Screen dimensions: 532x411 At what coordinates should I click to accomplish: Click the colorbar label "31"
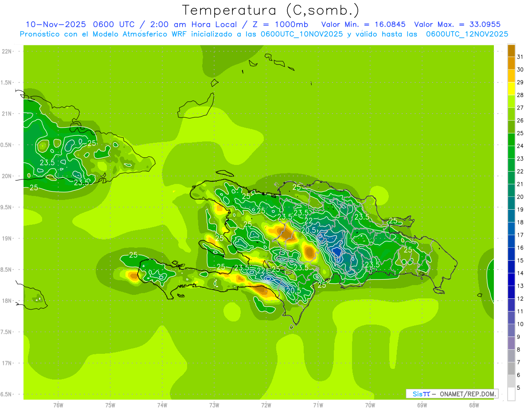pos(520,56)
